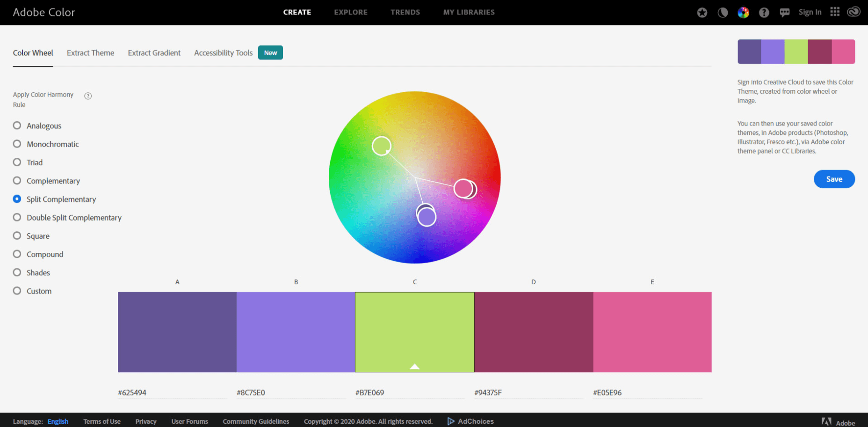Image resolution: width=868 pixels, height=427 pixels.
Task: Click the New badge beside Accessibility Tools
Action: 270,53
